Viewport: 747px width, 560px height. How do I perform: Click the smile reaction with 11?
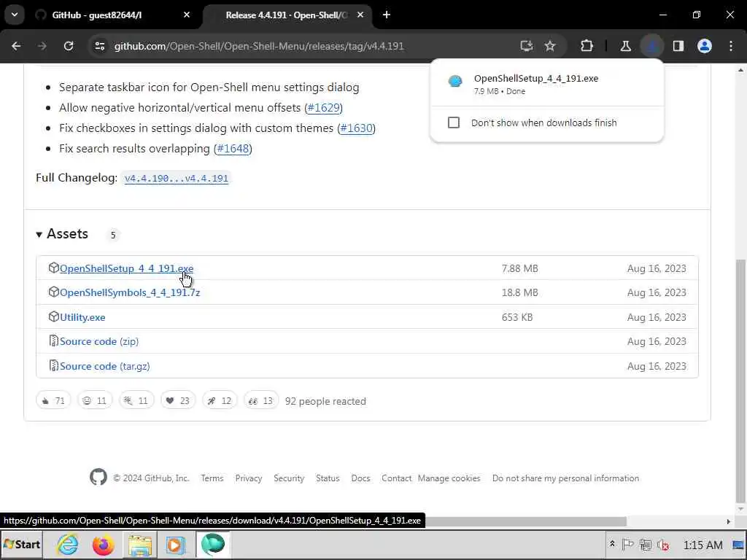coord(95,400)
